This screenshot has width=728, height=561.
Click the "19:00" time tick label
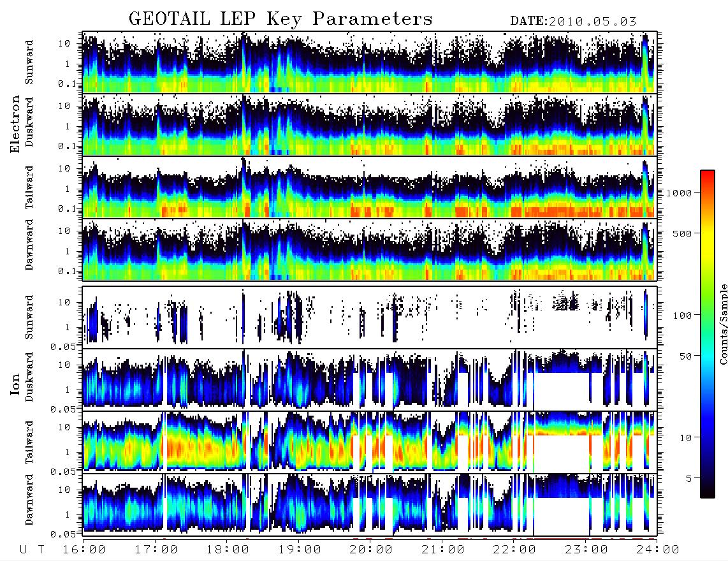point(300,550)
